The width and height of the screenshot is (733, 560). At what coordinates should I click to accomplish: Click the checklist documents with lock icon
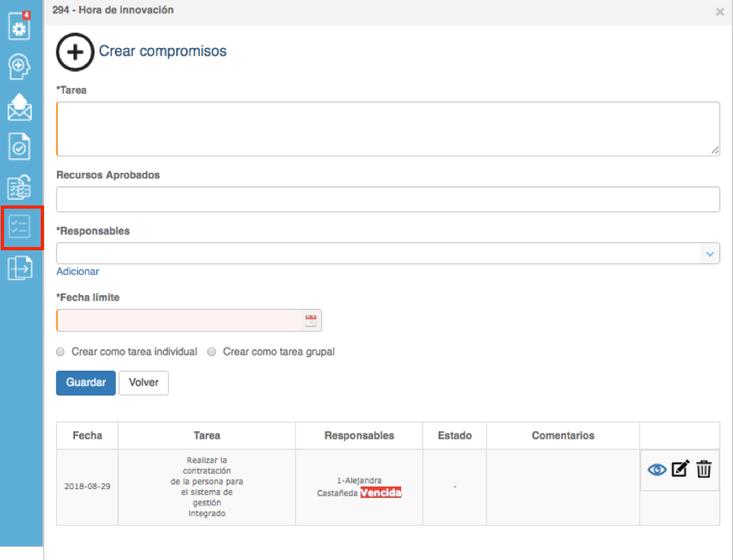[20, 187]
